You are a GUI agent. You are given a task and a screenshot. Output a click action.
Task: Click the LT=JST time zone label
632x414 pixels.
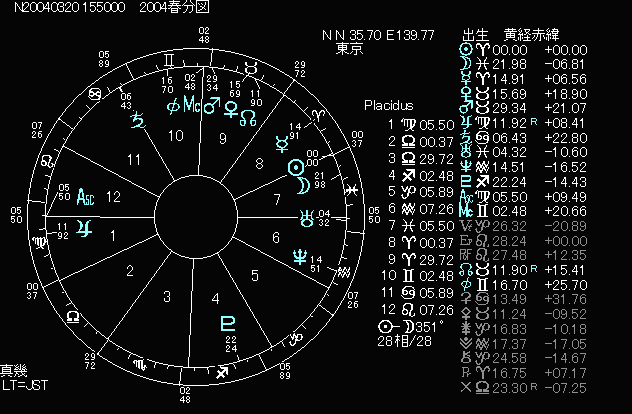coord(25,385)
